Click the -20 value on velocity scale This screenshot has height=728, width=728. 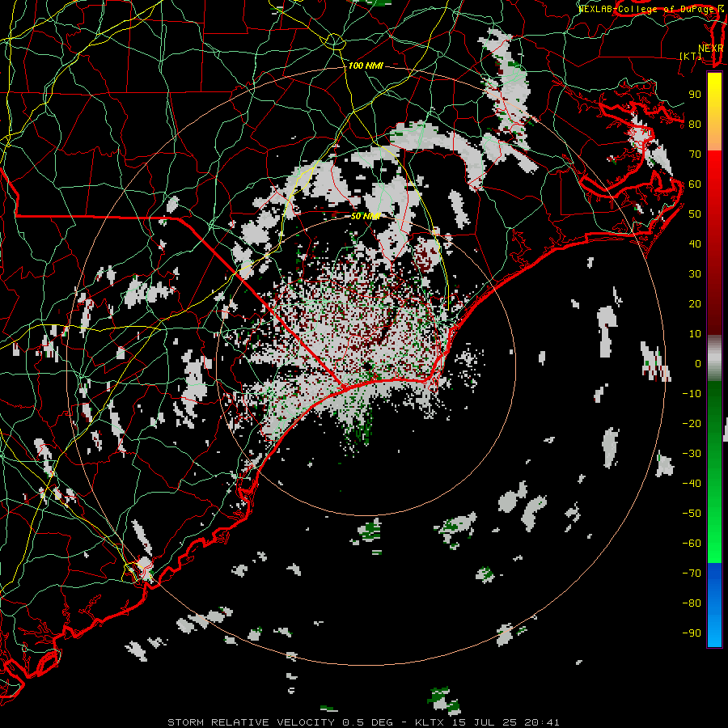692,424
